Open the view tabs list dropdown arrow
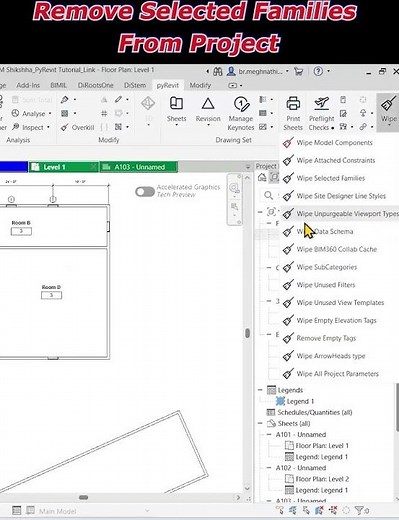Viewport: 399px width, 520px height. click(x=248, y=167)
